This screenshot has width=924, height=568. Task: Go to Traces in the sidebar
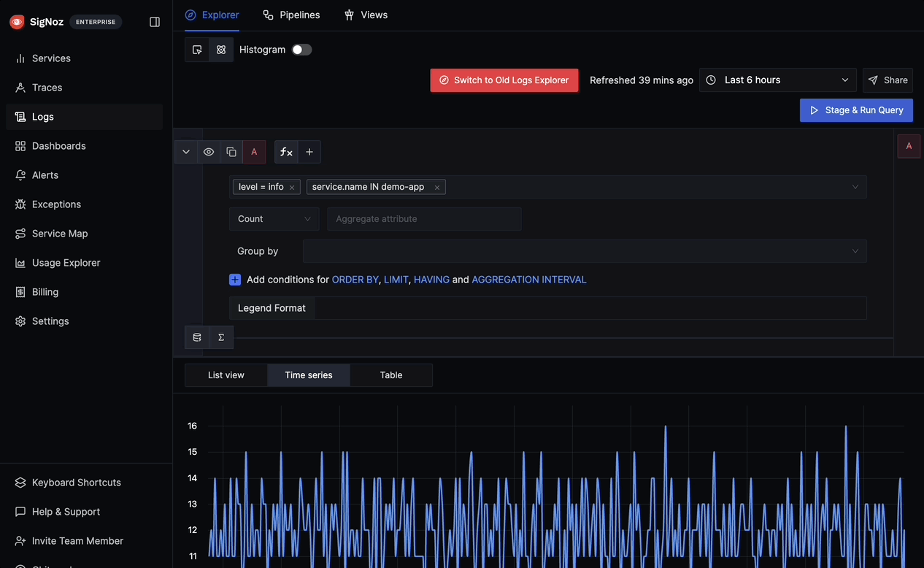pos(84,88)
